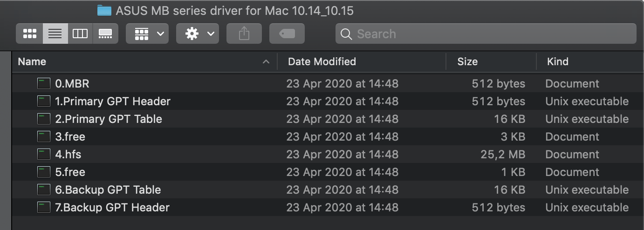Image resolution: width=644 pixels, height=230 pixels.
Task: Sort by Size column header
Action: pyautogui.click(x=467, y=61)
